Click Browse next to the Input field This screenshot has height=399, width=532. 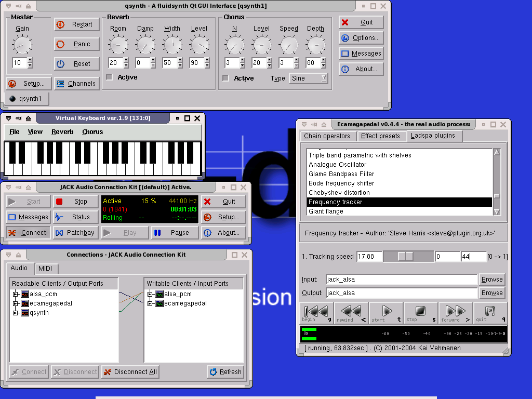pyautogui.click(x=491, y=280)
